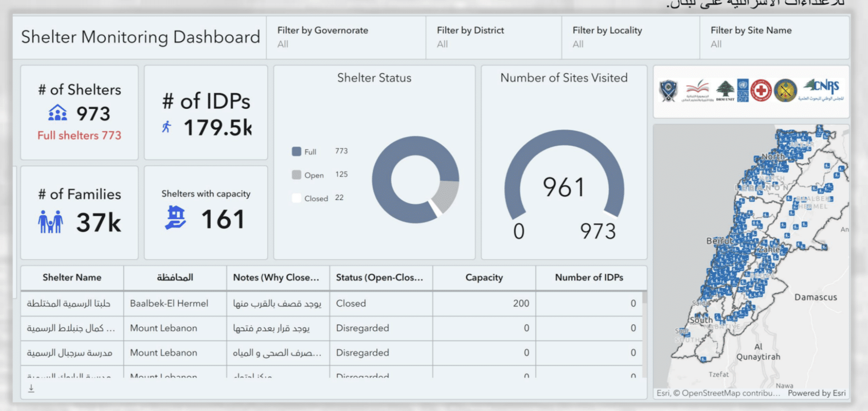Image resolution: width=868 pixels, height=411 pixels.
Task: Click the table download icon
Action: (31, 388)
